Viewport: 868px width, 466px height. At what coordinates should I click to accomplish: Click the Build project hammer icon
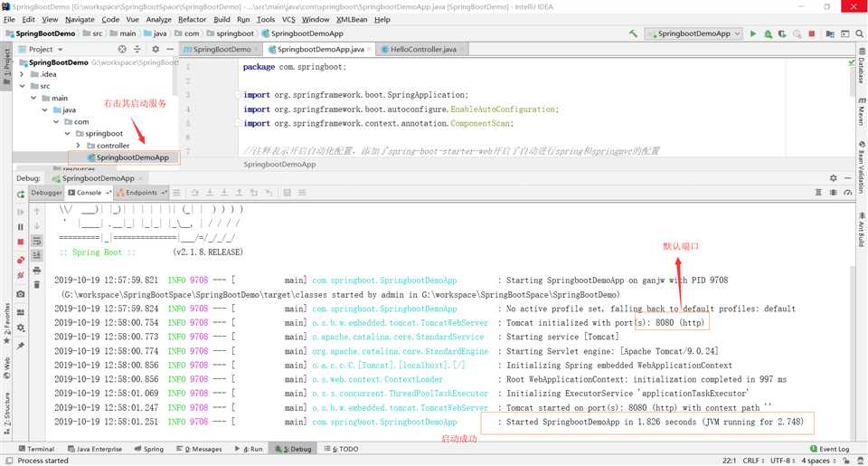point(633,33)
